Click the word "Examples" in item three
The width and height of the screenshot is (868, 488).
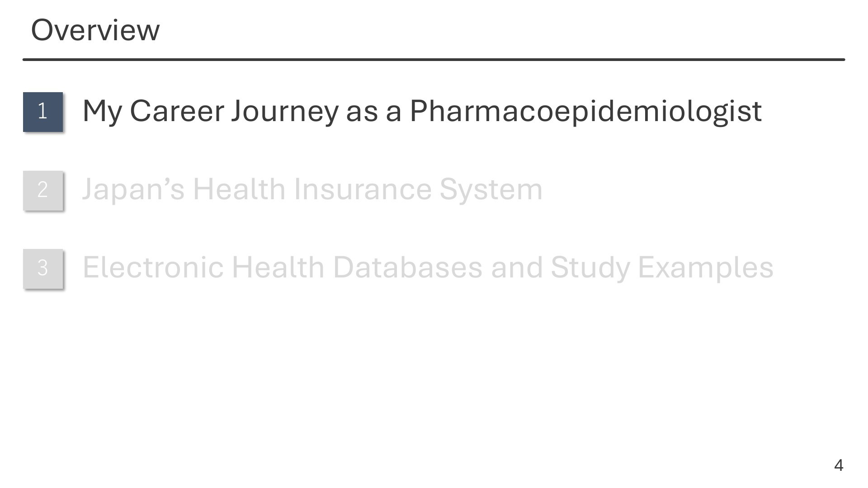pos(706,268)
